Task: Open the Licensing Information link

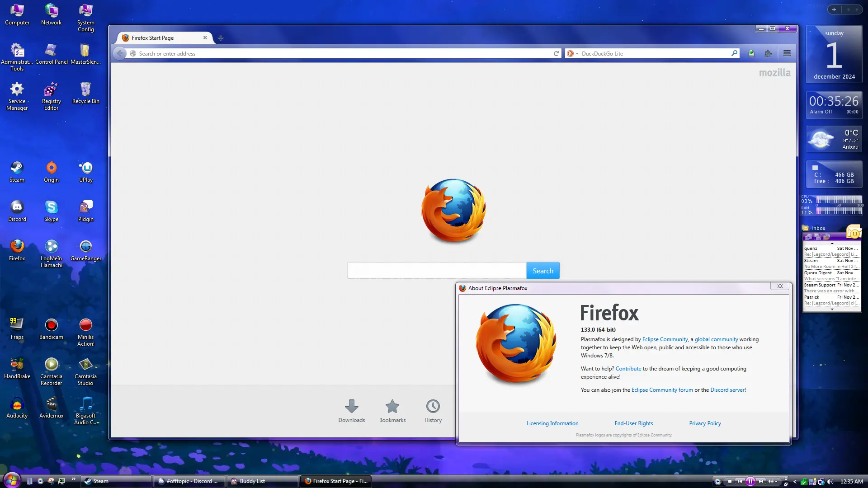Action: point(552,423)
